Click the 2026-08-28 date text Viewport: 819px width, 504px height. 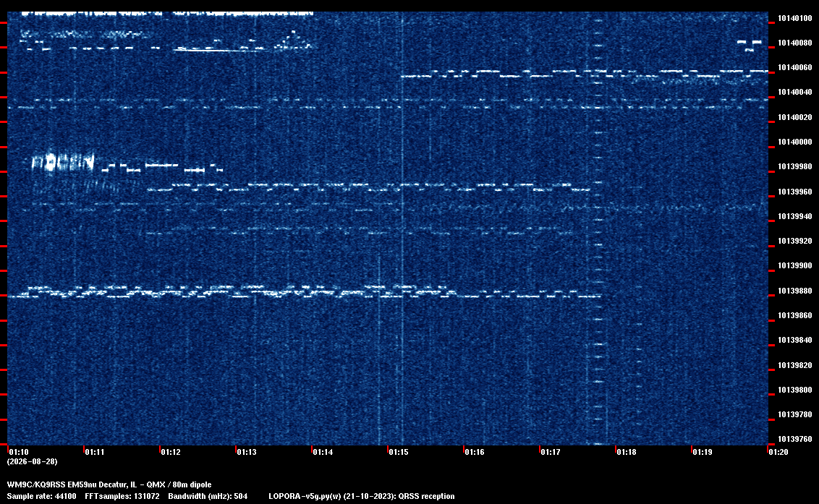click(33, 461)
